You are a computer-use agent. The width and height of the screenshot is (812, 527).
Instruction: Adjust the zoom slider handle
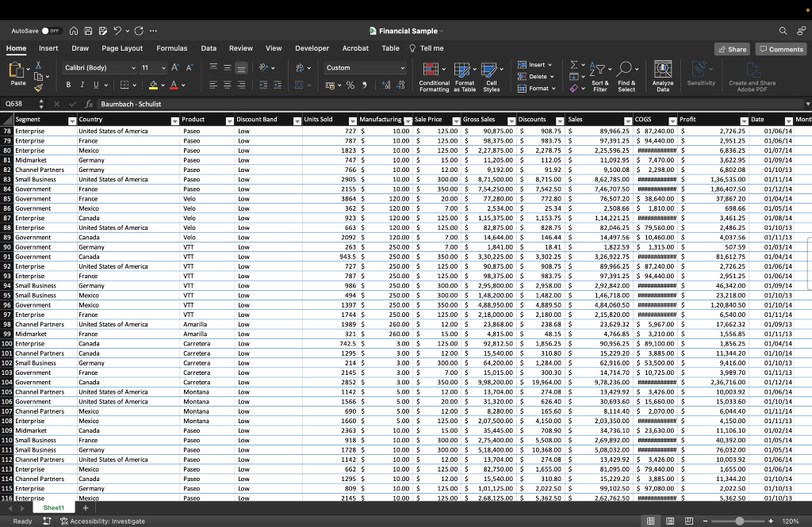point(740,521)
